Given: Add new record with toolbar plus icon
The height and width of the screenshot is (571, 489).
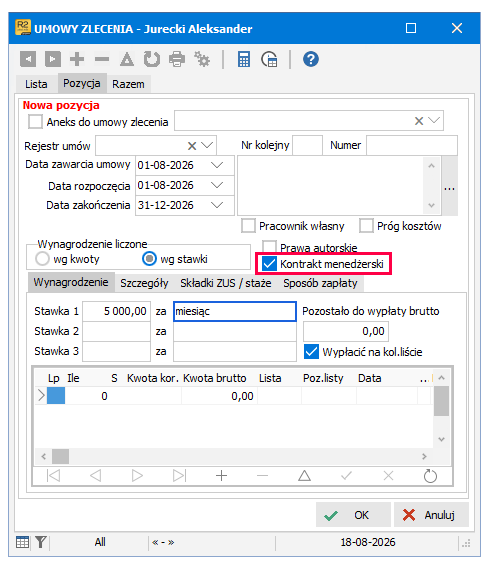Looking at the screenshot, I should (77, 59).
